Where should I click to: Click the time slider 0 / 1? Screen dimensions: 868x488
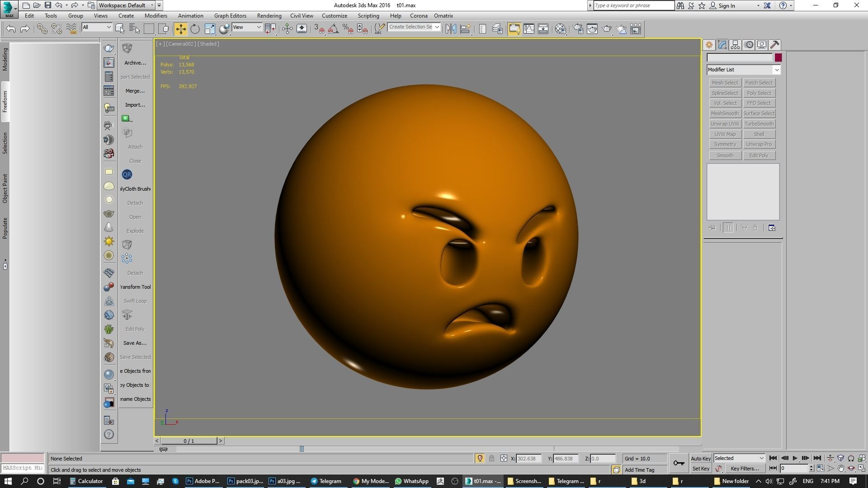pos(189,441)
